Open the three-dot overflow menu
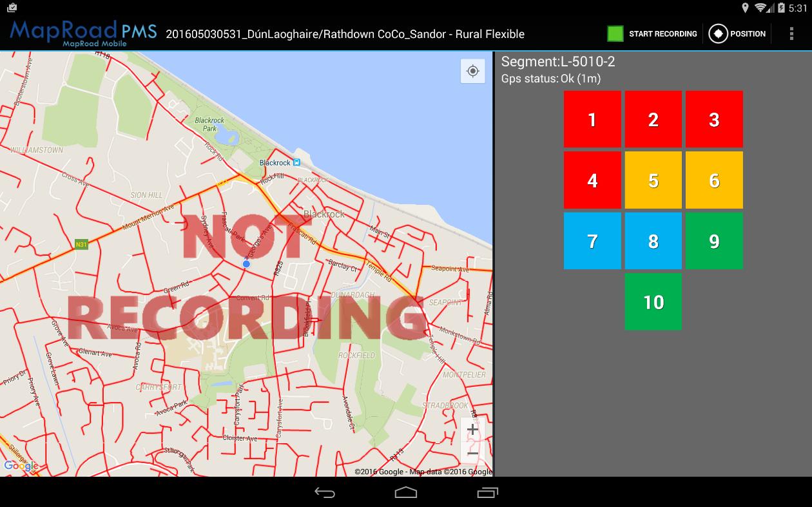Image resolution: width=812 pixels, height=507 pixels. pos(791,33)
